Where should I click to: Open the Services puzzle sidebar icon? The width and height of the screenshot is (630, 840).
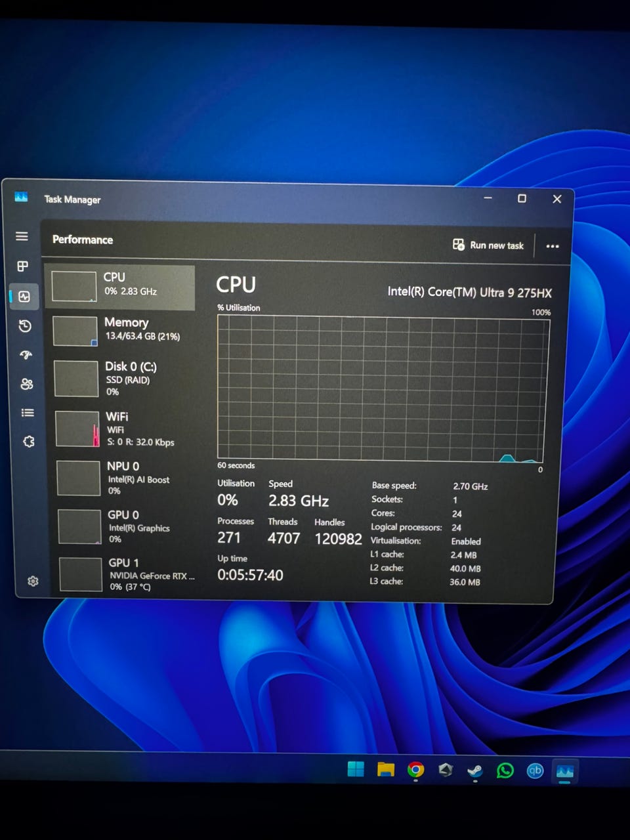pos(28,442)
